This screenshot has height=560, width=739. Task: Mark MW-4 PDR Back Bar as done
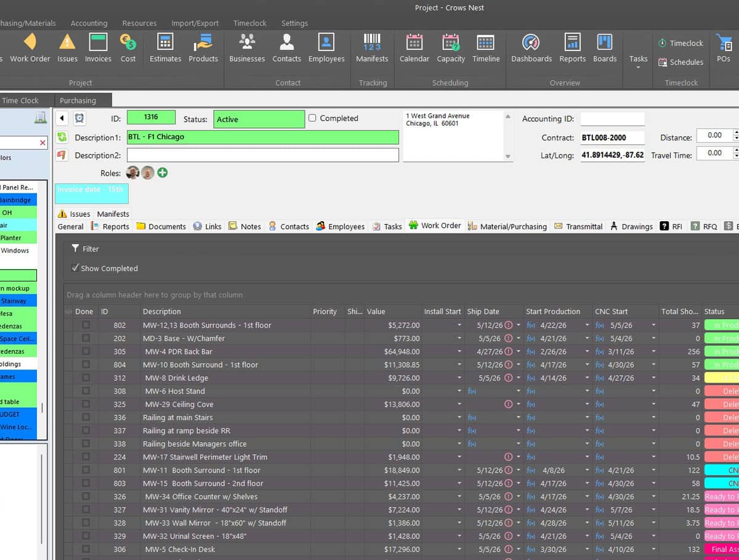pos(86,352)
